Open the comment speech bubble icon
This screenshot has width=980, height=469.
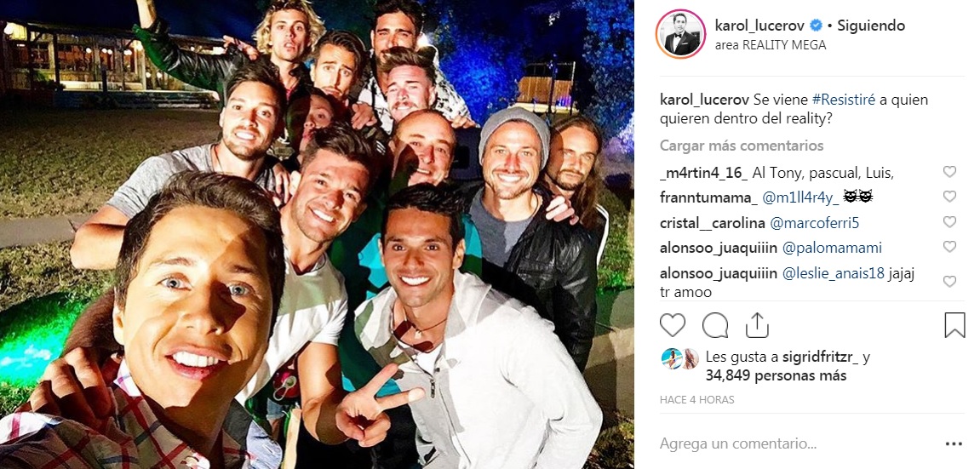(x=715, y=325)
